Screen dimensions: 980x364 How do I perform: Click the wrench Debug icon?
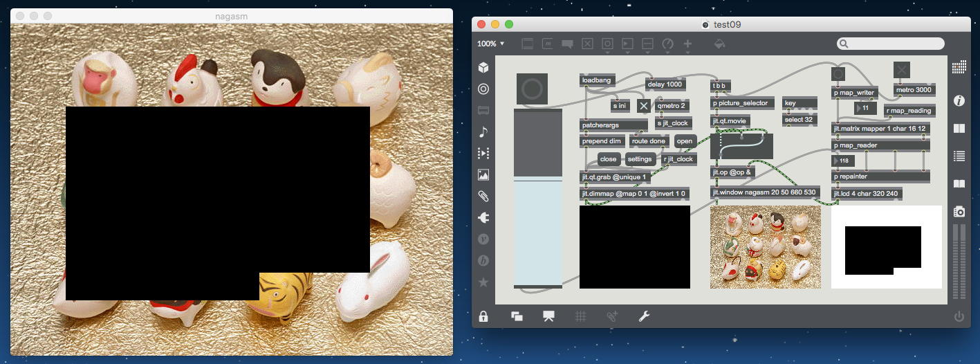pos(643,316)
